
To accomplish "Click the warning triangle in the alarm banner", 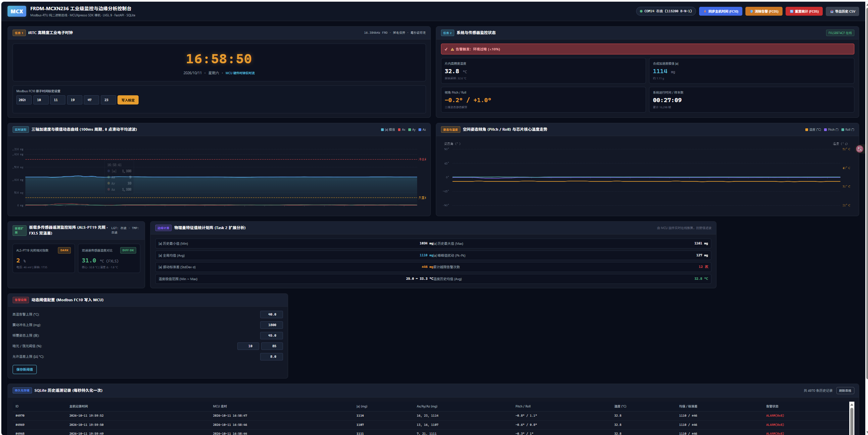I will point(452,49).
